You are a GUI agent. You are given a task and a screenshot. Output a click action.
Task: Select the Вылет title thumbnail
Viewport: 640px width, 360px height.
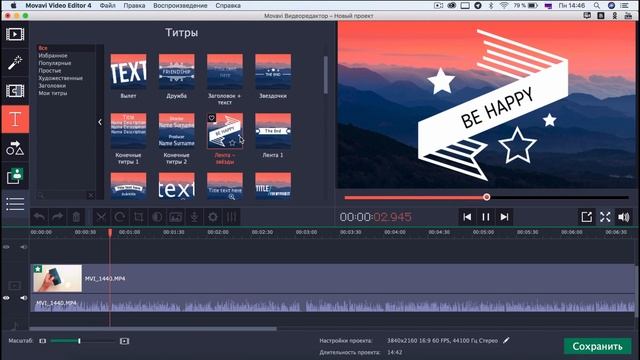pyautogui.click(x=129, y=71)
